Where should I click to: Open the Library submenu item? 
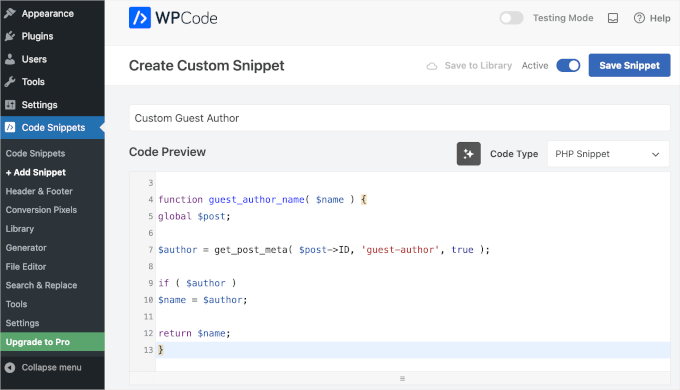click(x=20, y=229)
